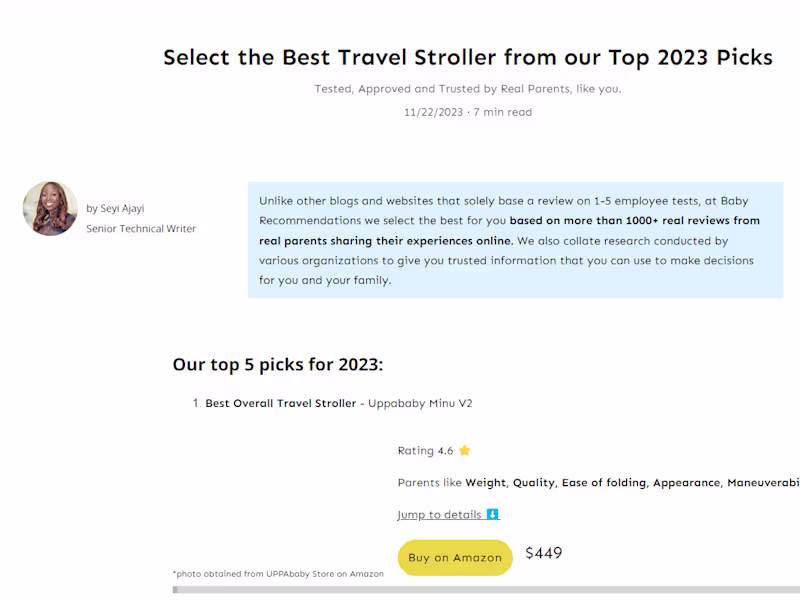Click the yellow rating star icon
Image resolution: width=800 pixels, height=600 pixels.
465,451
